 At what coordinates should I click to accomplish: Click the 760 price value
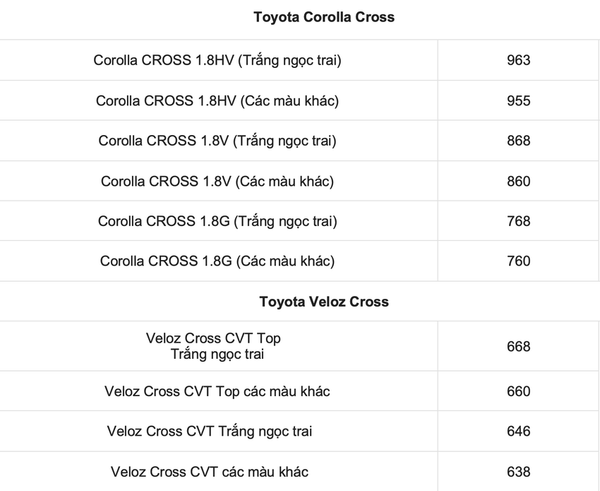pos(518,261)
